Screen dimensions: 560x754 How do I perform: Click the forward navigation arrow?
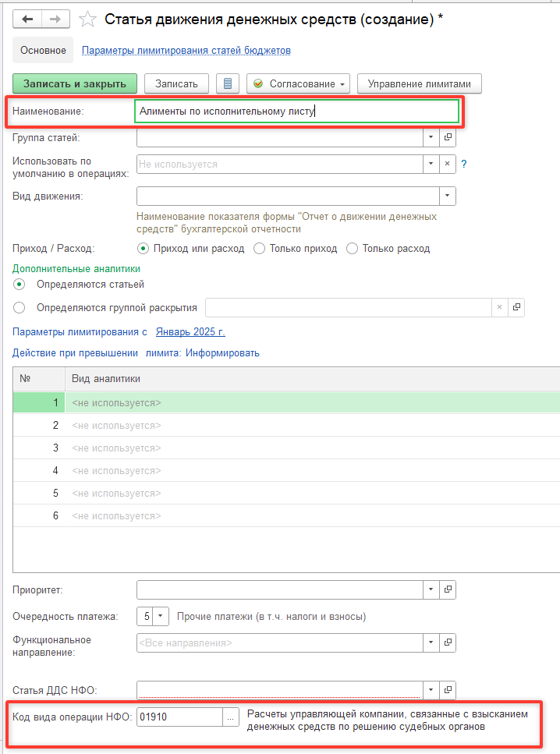point(55,19)
